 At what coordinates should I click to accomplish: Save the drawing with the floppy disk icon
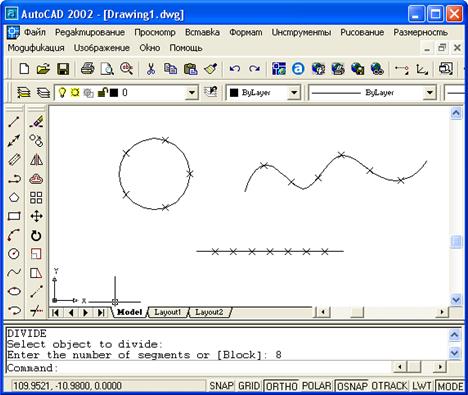click(63, 69)
